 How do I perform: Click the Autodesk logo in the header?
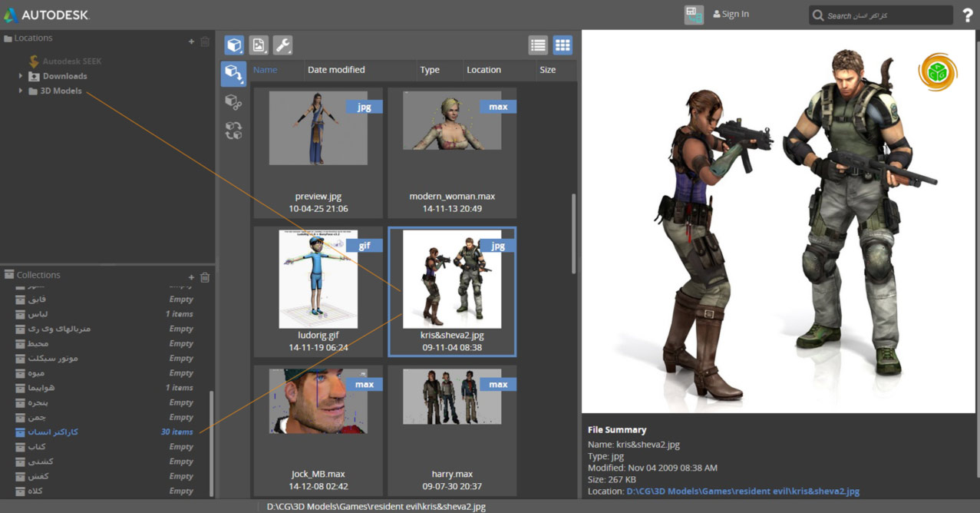(46, 15)
